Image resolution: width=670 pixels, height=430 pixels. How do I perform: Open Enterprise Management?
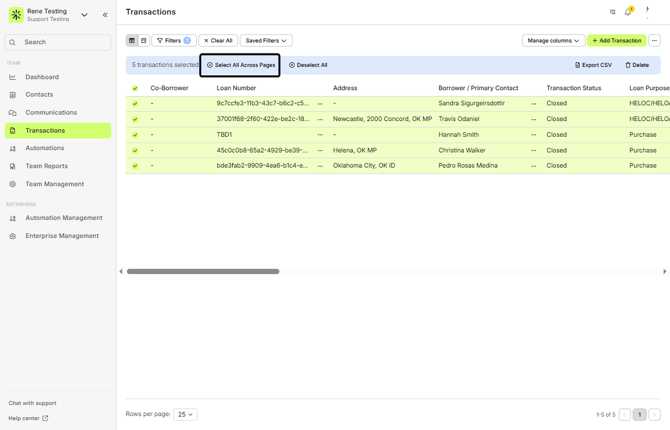(x=58, y=236)
